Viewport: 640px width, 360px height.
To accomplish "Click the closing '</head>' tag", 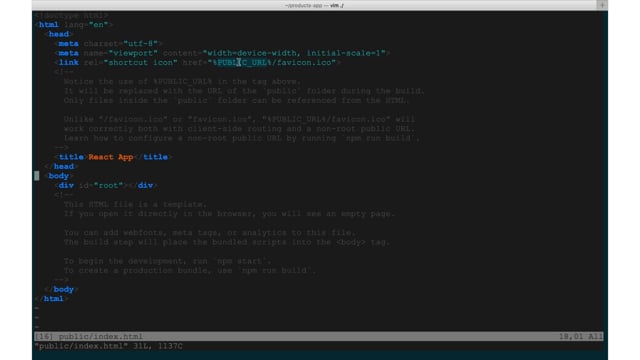I will click(x=61, y=167).
